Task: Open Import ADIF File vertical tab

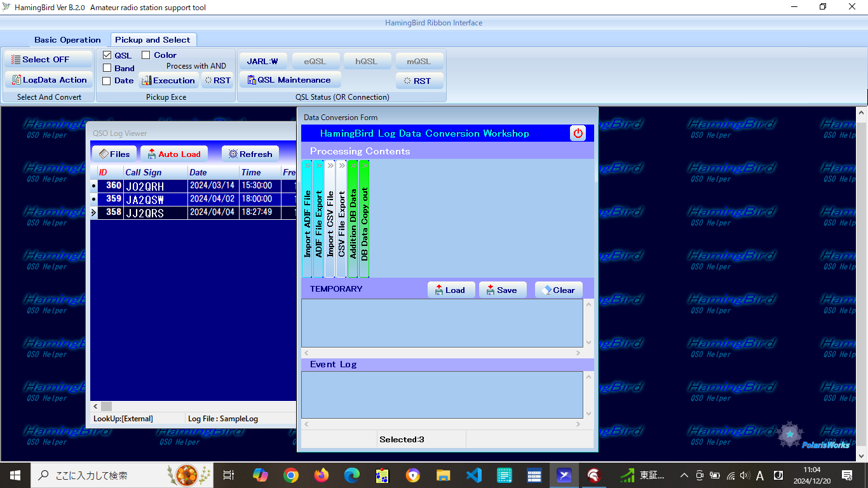Action: [x=308, y=219]
